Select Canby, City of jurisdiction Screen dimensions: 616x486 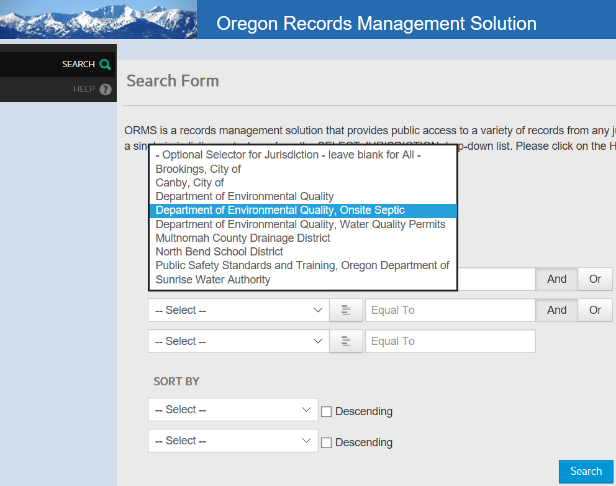(303, 183)
